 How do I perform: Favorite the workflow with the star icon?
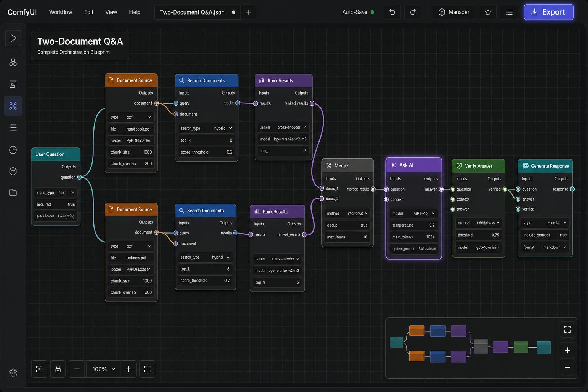click(488, 12)
